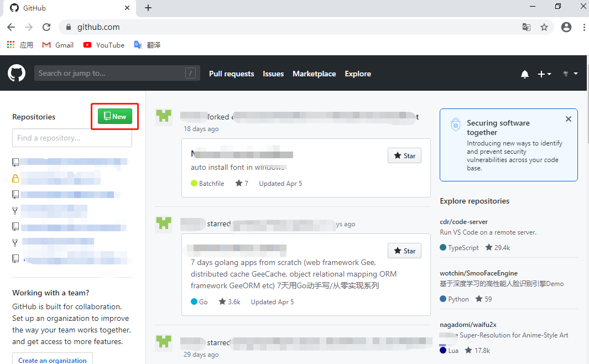Open the 翻译 translate bookmark
This screenshot has height=364, width=589.
(147, 45)
